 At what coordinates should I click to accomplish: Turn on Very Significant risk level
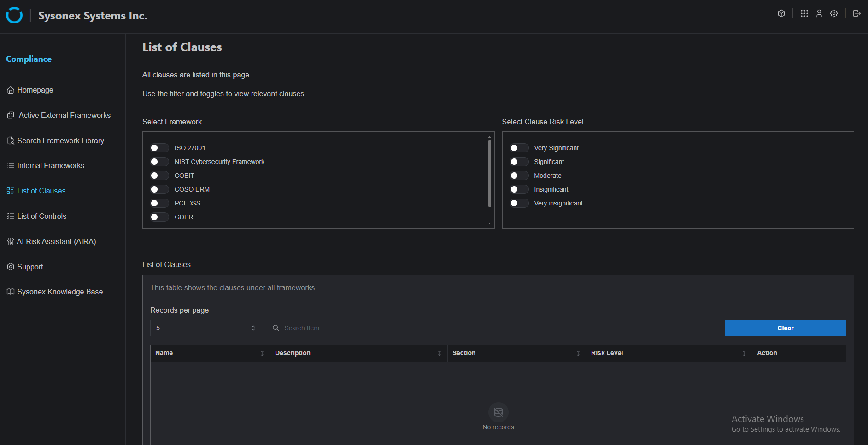[x=519, y=148]
